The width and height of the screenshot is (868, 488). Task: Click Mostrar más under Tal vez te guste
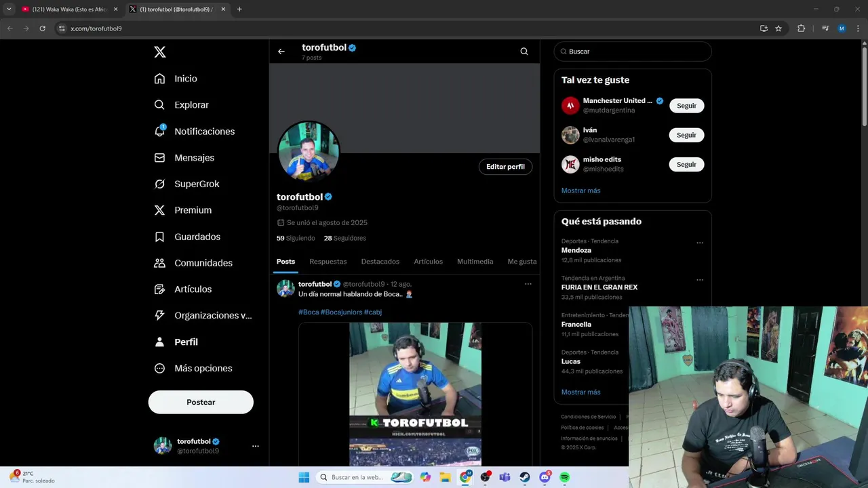[580, 190]
